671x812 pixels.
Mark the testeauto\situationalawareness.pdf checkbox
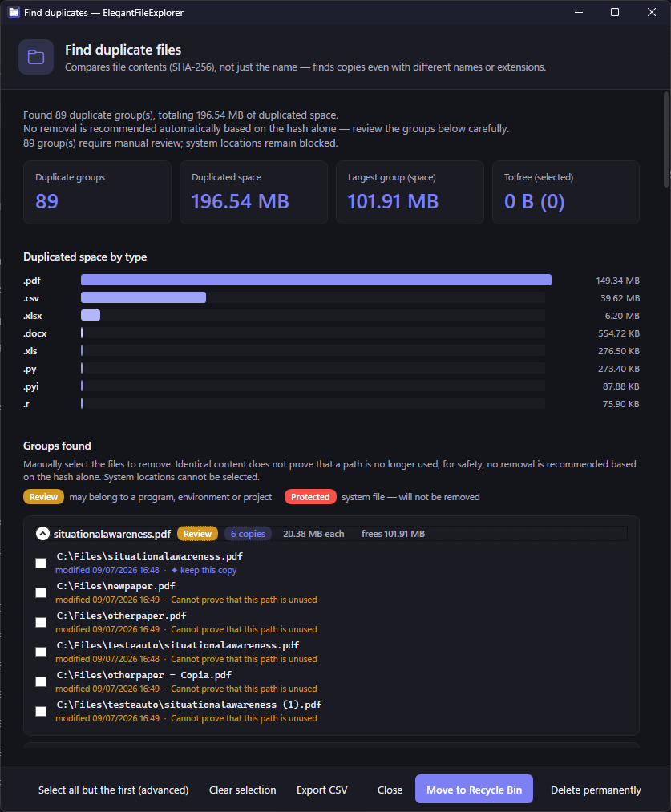[x=41, y=652]
